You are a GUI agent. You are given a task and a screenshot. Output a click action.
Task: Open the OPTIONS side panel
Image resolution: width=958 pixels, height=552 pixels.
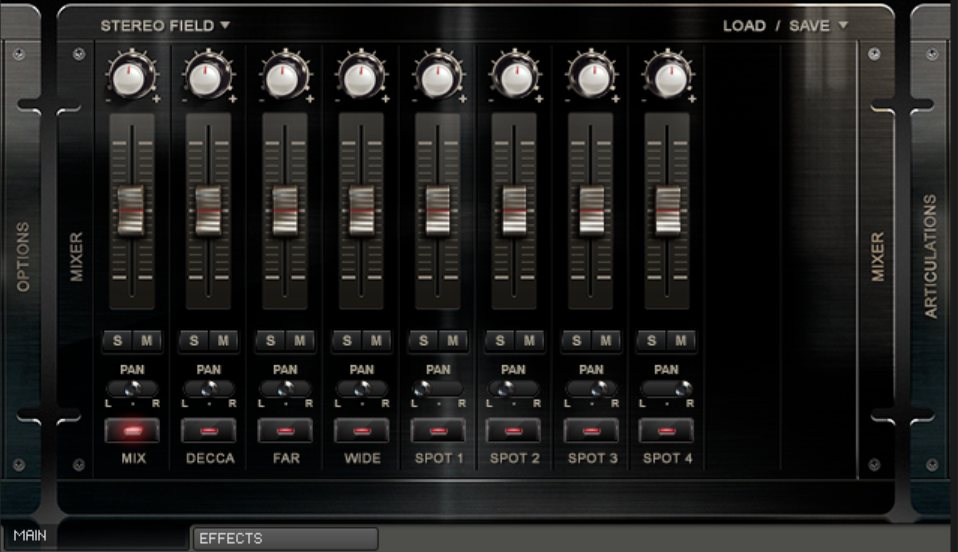point(23,257)
